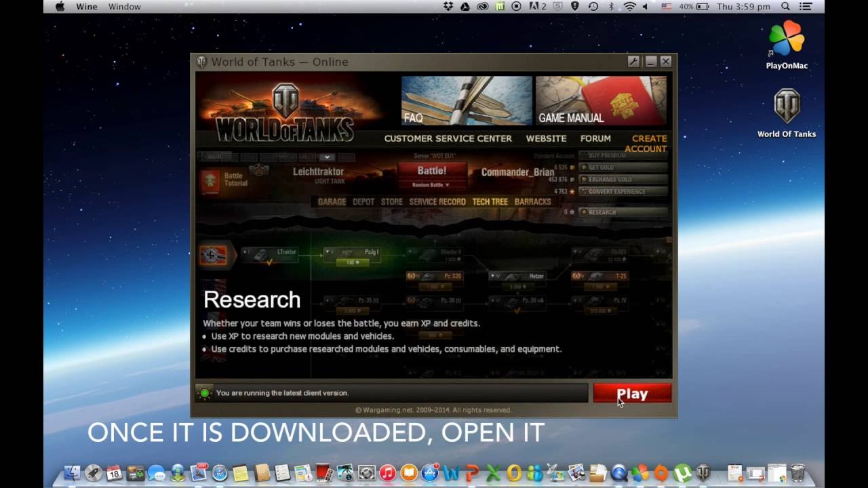Launch Excel from the Dock
Image resolution: width=868 pixels, height=488 pixels.
pyautogui.click(x=493, y=473)
